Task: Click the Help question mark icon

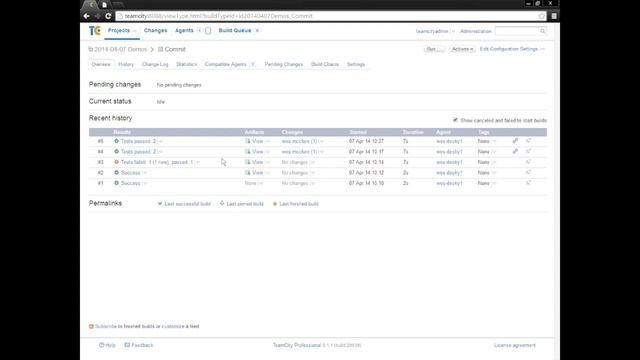Action: pos(101,345)
